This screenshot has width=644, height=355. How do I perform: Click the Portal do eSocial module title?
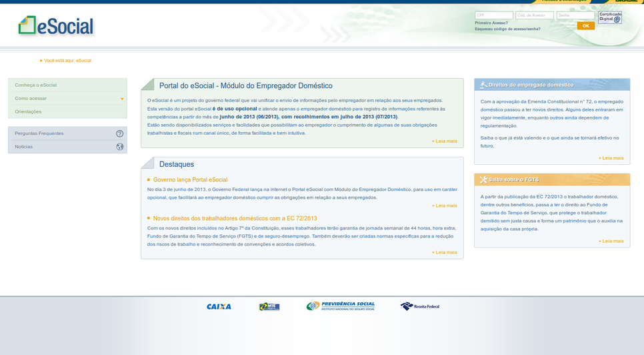[x=245, y=86]
